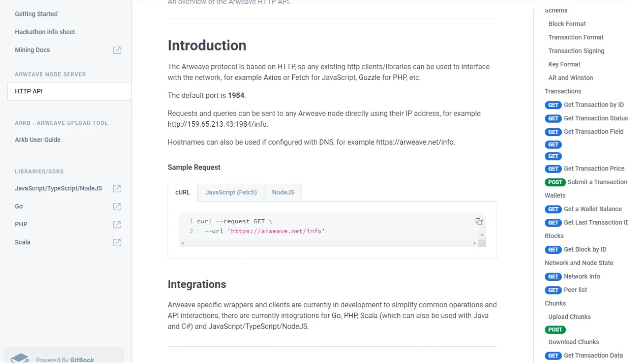
Task: Select the HTTP API sidebar item
Action: [x=69, y=92]
